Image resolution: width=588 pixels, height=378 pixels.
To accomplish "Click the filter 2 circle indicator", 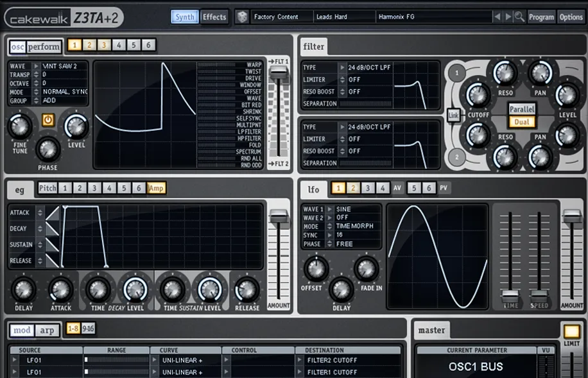I will coord(456,157).
